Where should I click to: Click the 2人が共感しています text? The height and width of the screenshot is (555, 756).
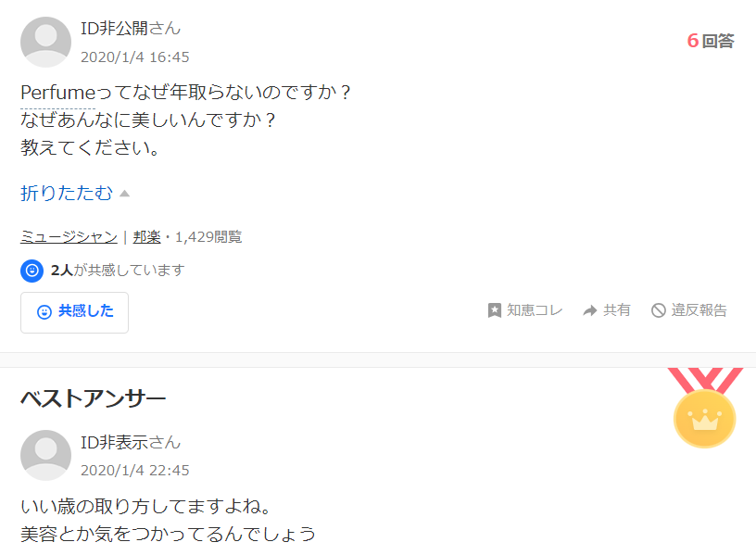118,270
